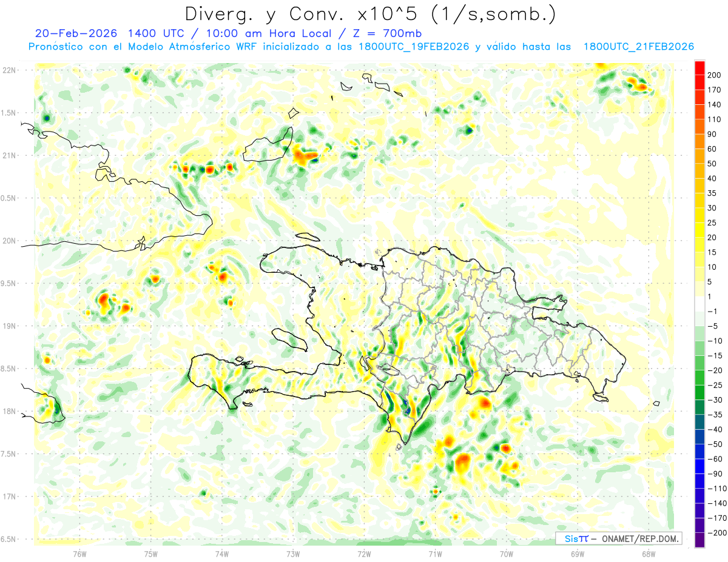The width and height of the screenshot is (728, 562).
Task: Click the '76W' longitude label
Action: tap(79, 554)
